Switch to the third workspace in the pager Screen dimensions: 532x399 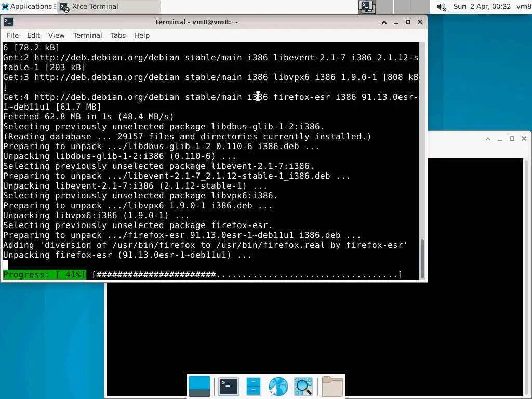coord(403,6)
